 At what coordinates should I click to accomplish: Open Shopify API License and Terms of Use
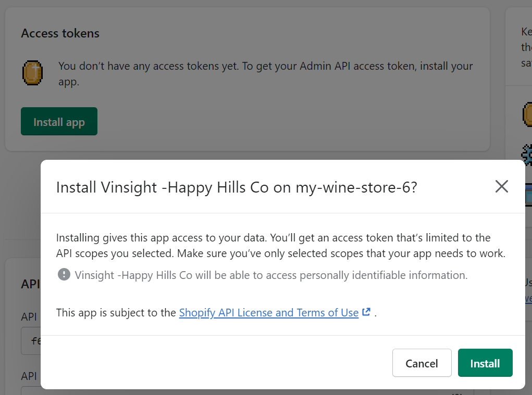click(269, 312)
